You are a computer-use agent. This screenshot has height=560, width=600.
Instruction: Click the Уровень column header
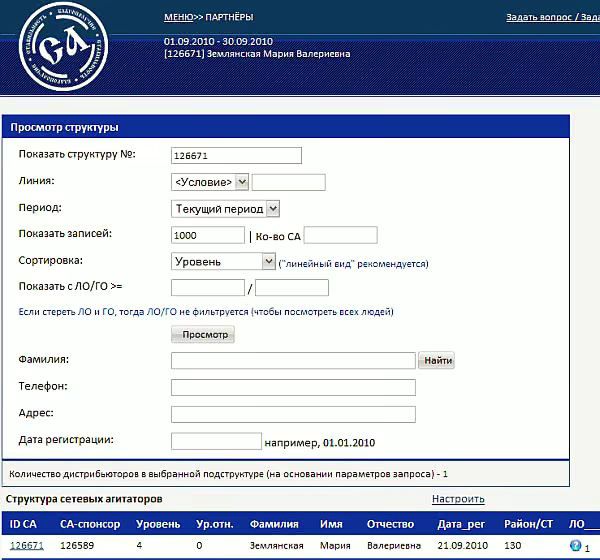click(158, 524)
